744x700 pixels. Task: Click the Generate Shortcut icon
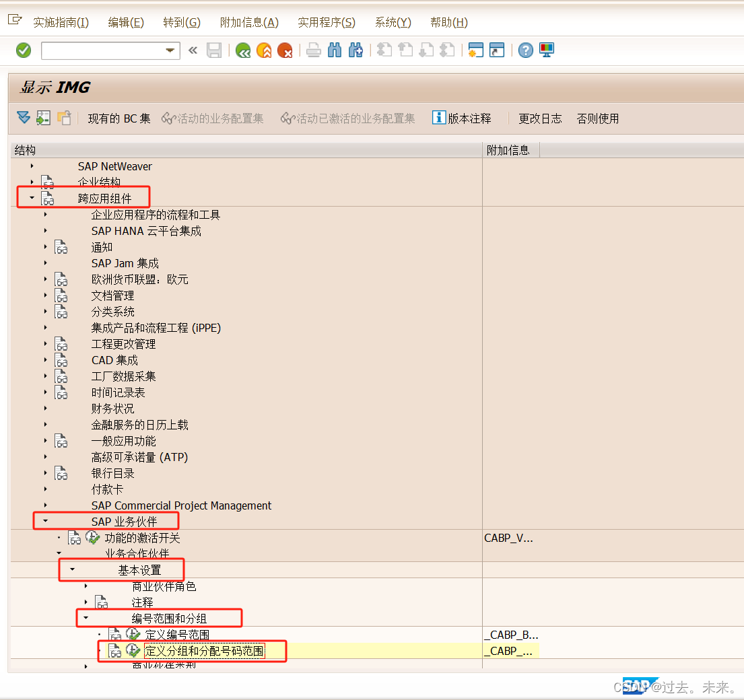point(496,50)
